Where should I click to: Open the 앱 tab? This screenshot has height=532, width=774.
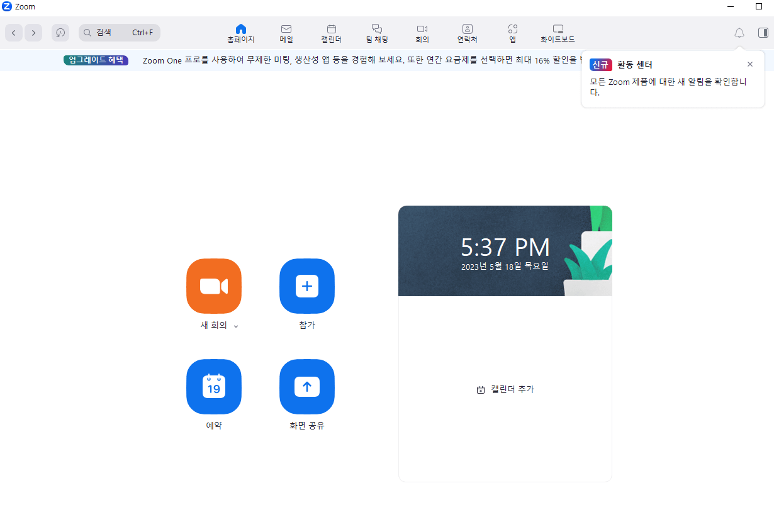[513, 33]
